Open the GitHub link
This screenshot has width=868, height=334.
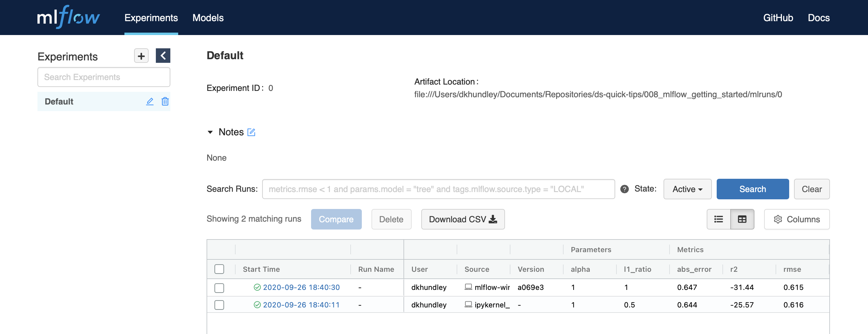[x=778, y=18]
